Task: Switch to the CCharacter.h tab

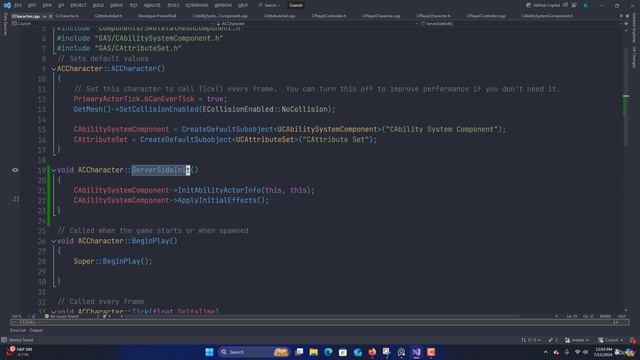Action: click(x=67, y=16)
